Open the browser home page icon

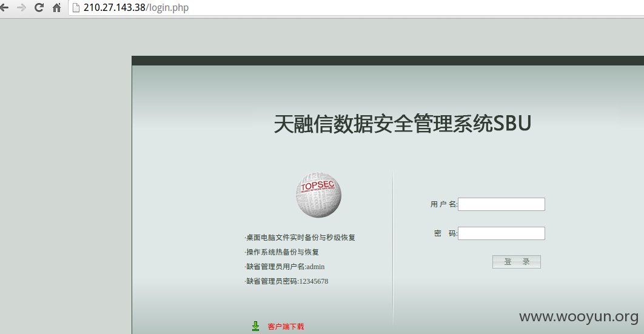point(56,7)
